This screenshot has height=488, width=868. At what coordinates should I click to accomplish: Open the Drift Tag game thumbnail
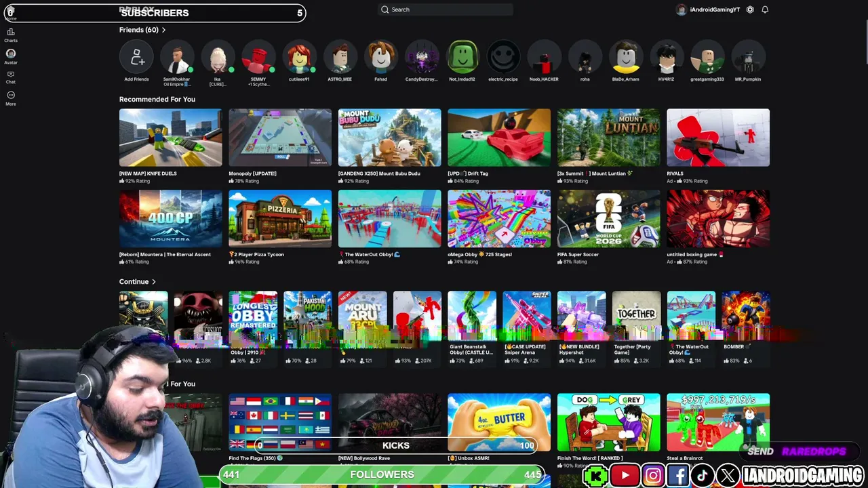499,138
